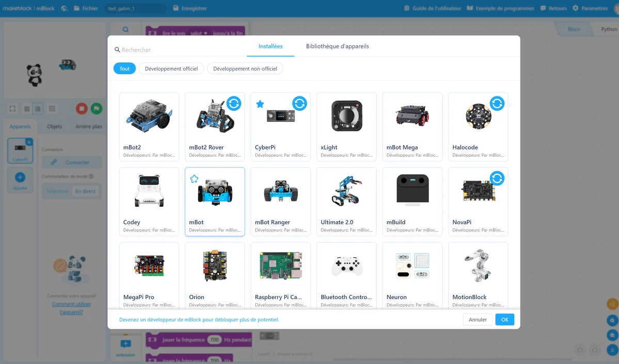Switch to the grid layout icon
Screen dimensions: 619x364
pos(52,109)
